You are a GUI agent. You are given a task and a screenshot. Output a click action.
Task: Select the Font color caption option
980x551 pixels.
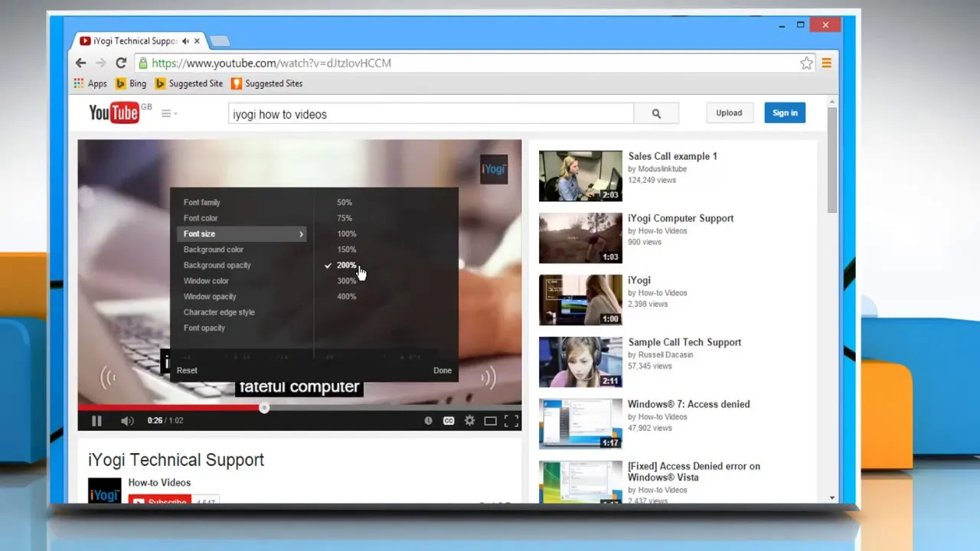[201, 218]
